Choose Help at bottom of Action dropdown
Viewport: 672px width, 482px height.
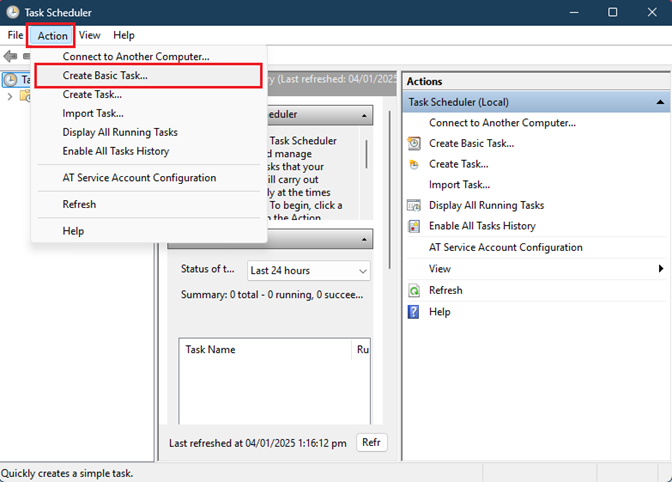tap(148, 231)
